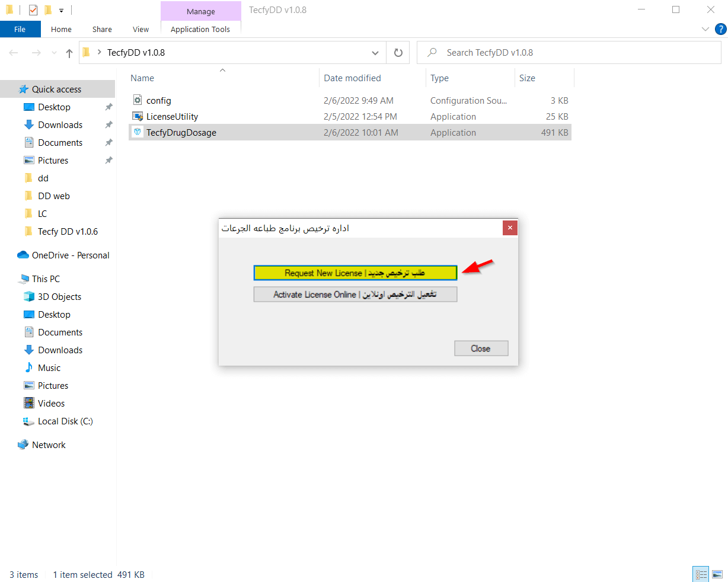This screenshot has height=582, width=728.
Task: Open OneDrive - Personal in navigation pane
Action: point(70,255)
